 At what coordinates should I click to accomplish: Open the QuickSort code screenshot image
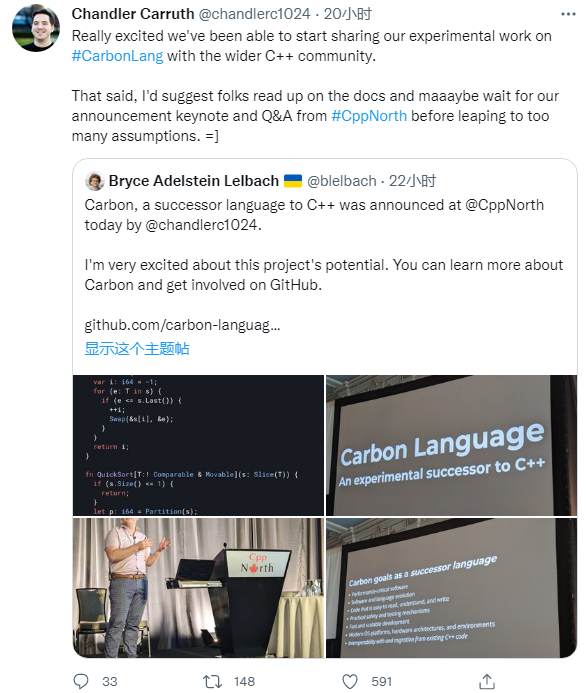coord(198,445)
